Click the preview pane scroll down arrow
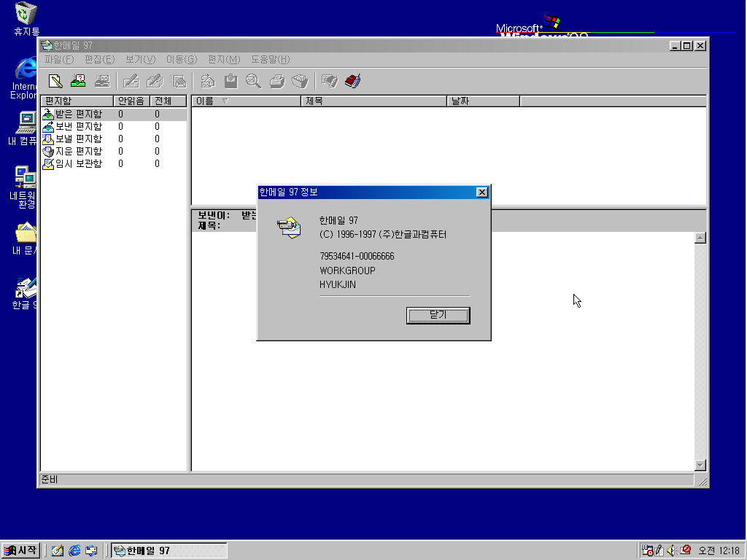Viewport: 747px width, 560px height. tap(700, 465)
